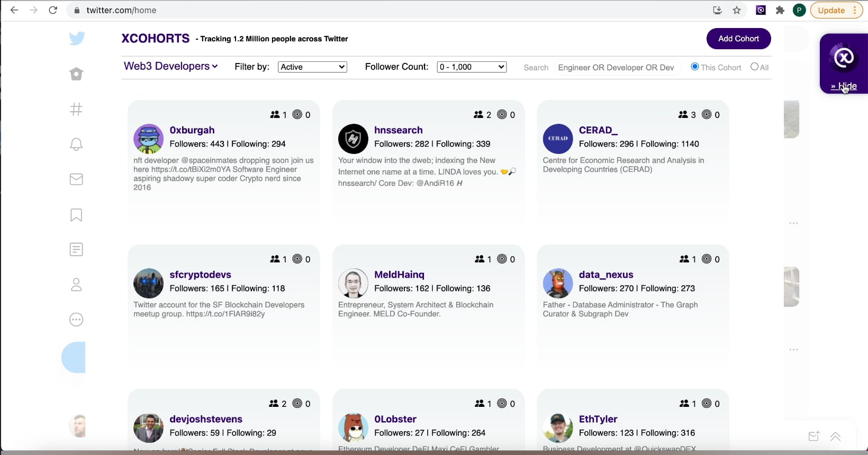Image resolution: width=868 pixels, height=455 pixels.
Task: Hide the XCohorts extension panel
Action: (844, 86)
